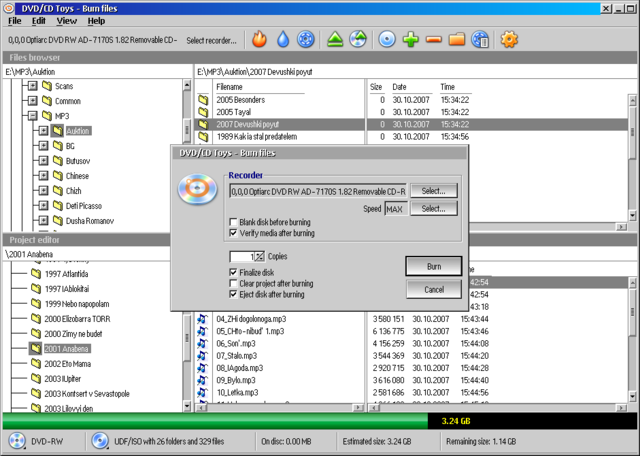
Task: Click scroll-up arrow of Files browser tree
Action: click(187, 85)
